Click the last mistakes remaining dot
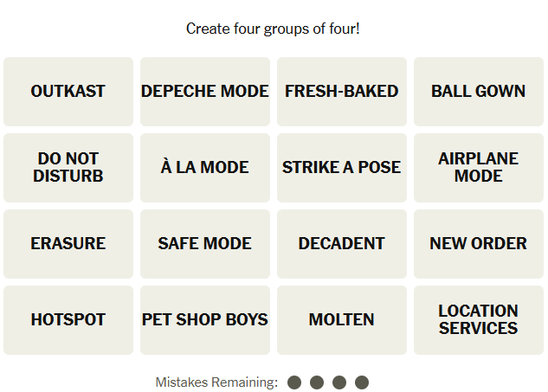The image size is (548, 392). click(362, 382)
